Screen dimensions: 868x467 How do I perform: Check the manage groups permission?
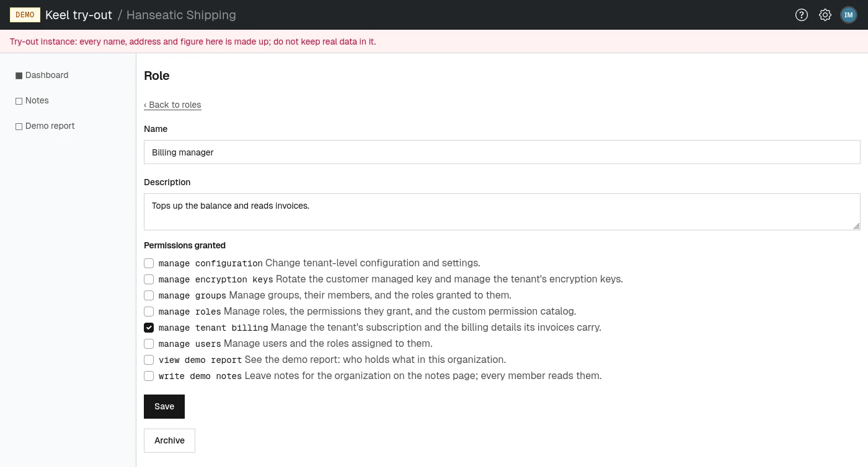[149, 295]
